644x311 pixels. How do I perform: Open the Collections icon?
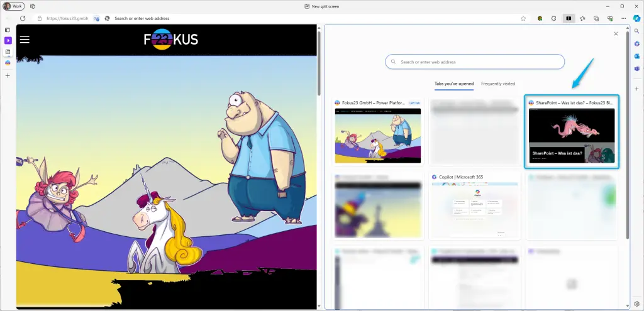pyautogui.click(x=596, y=18)
